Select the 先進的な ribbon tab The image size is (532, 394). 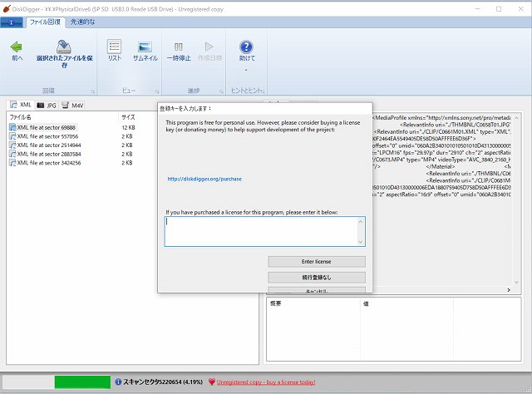82,22
